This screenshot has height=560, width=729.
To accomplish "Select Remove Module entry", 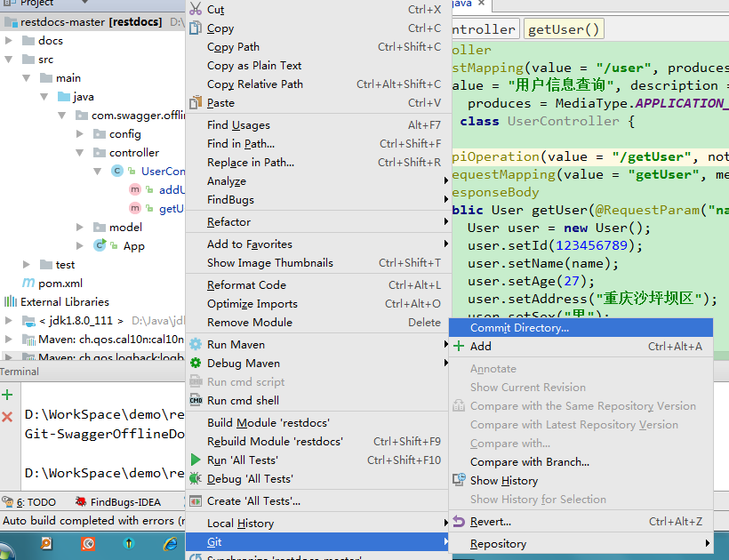I will click(318, 322).
